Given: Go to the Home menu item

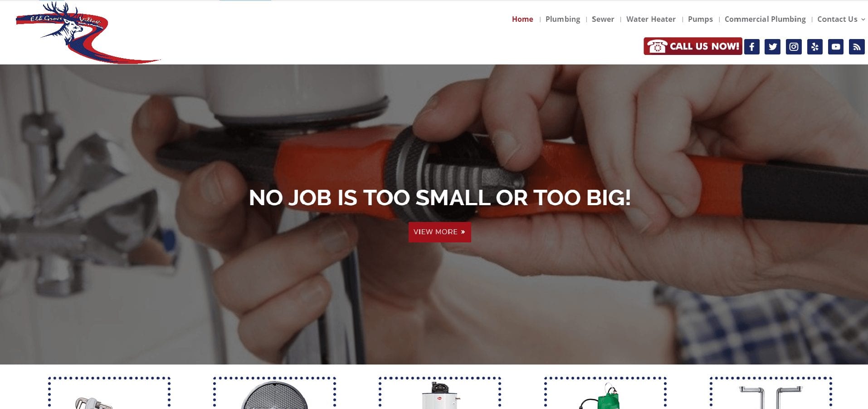Looking at the screenshot, I should [522, 19].
